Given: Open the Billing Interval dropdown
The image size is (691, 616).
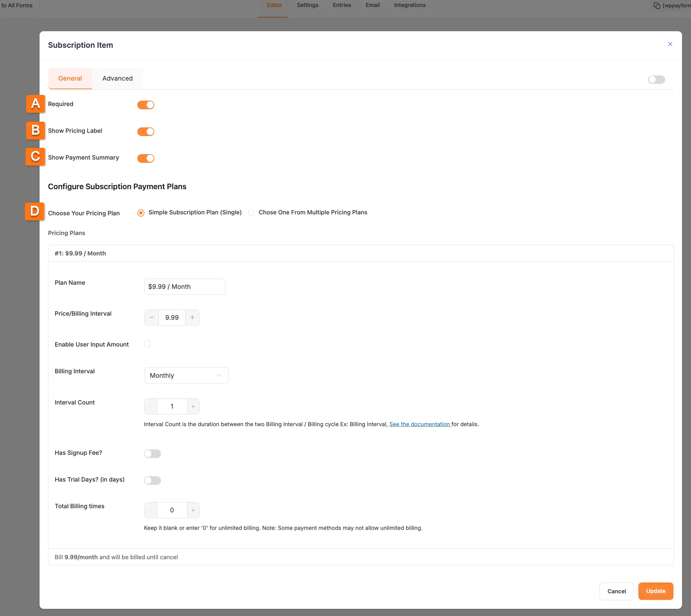Looking at the screenshot, I should coord(186,375).
